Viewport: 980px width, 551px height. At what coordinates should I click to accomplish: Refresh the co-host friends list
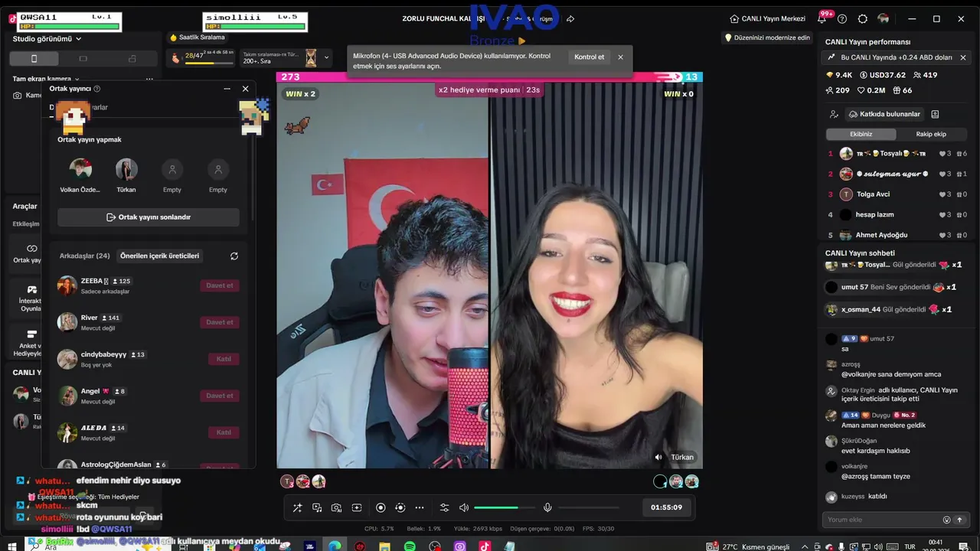(234, 256)
